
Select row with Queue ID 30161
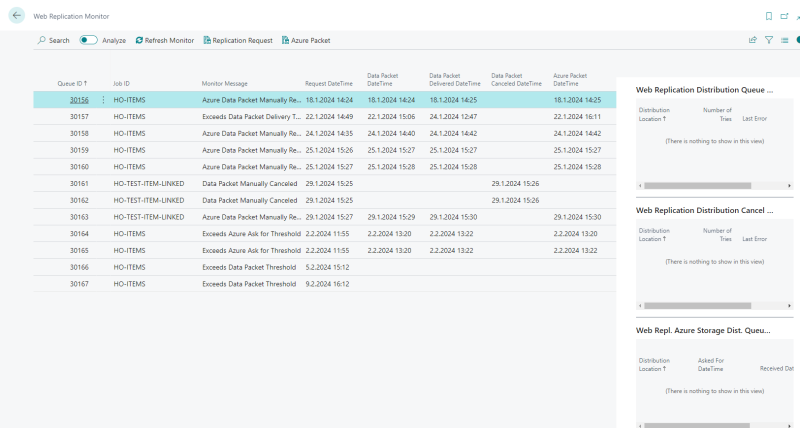coord(79,184)
